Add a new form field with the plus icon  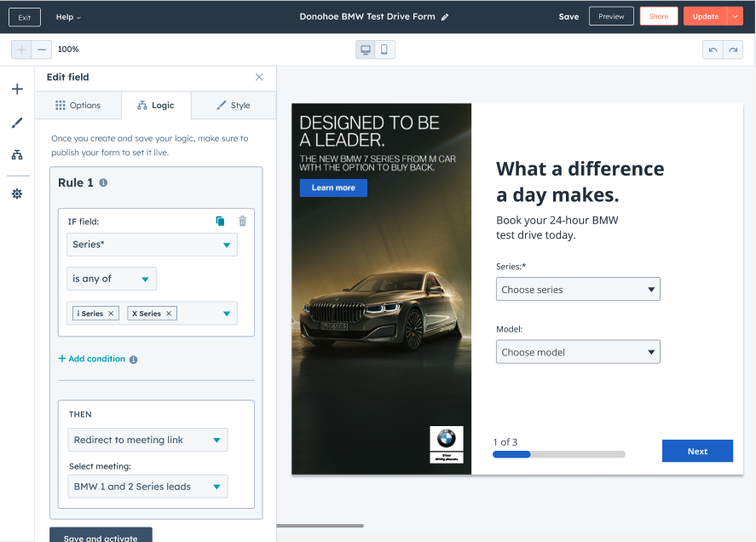click(x=17, y=88)
